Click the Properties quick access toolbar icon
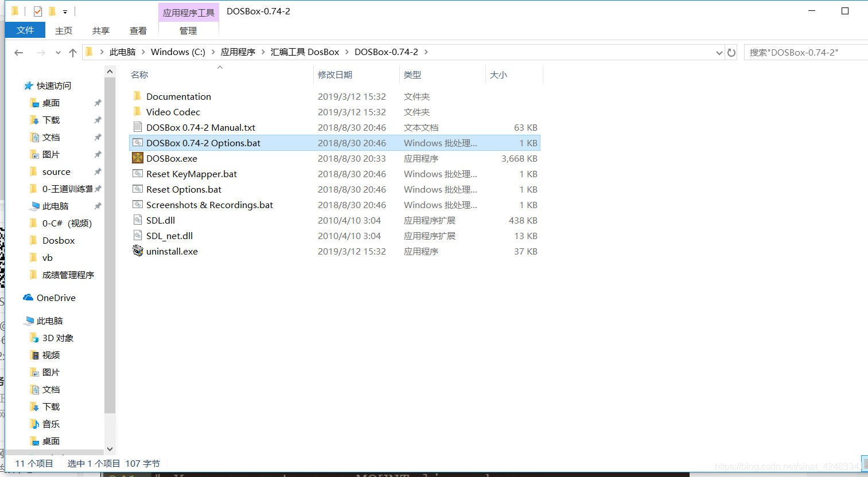The image size is (868, 477). (38, 11)
